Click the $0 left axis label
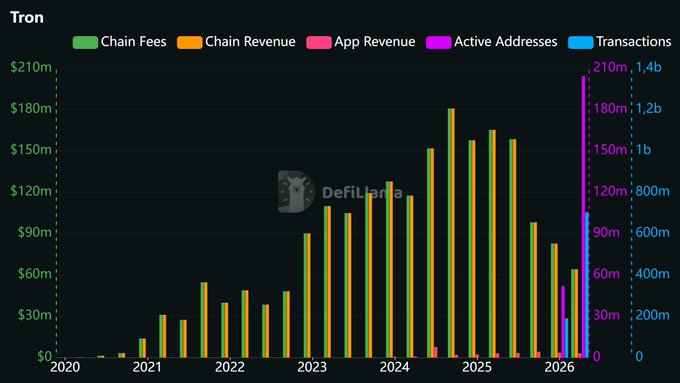The height and width of the screenshot is (383, 680). pyautogui.click(x=44, y=357)
